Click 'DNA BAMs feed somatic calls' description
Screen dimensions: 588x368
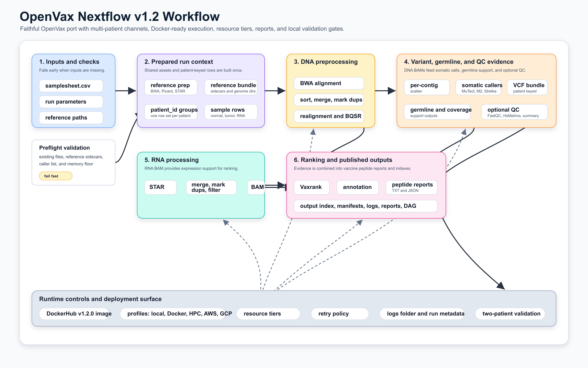[x=465, y=70]
